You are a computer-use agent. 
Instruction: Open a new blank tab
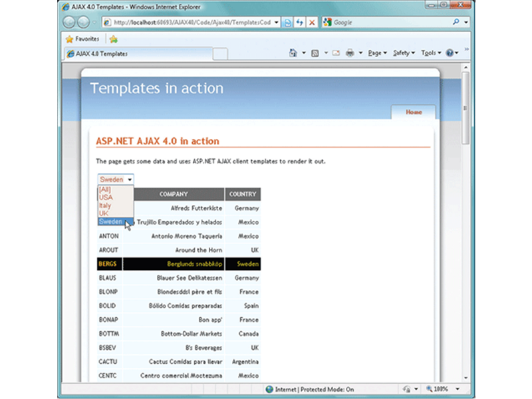coord(220,54)
